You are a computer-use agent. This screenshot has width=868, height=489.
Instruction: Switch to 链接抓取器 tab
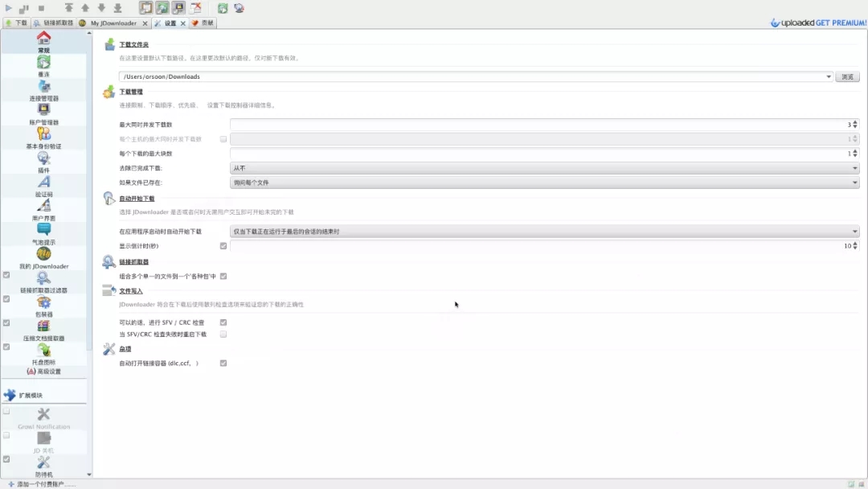53,23
